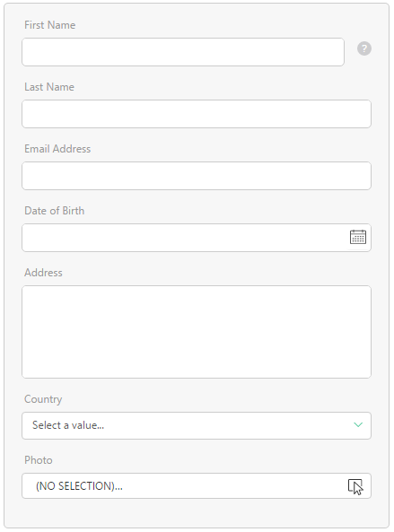
Task: Click the '(NO SELECTION)...' Photo field
Action: coord(197,486)
